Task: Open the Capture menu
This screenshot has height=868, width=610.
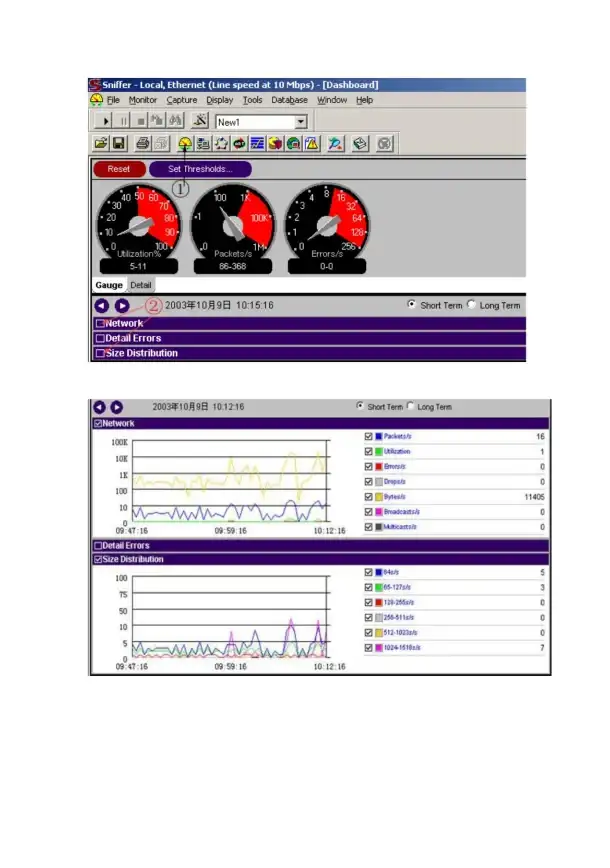Action: (182, 100)
